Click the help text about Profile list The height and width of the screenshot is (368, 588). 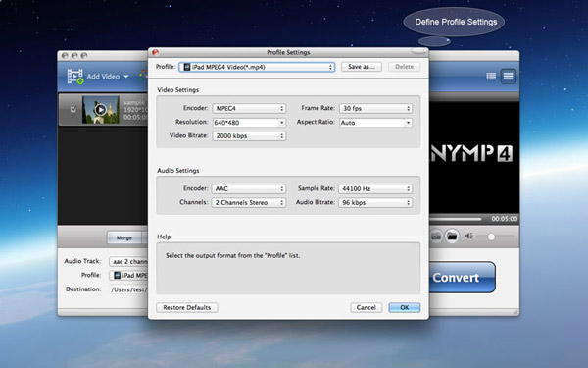233,255
